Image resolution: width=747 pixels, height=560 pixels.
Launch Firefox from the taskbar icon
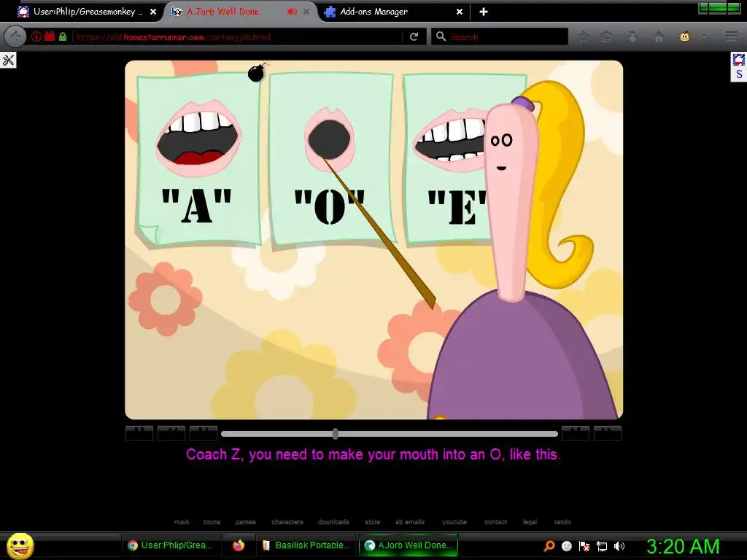tap(239, 545)
